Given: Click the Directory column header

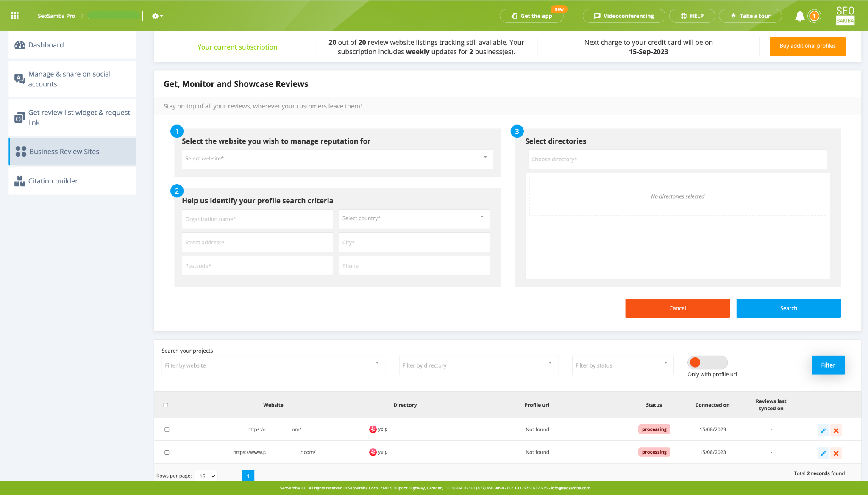Looking at the screenshot, I should [405, 405].
